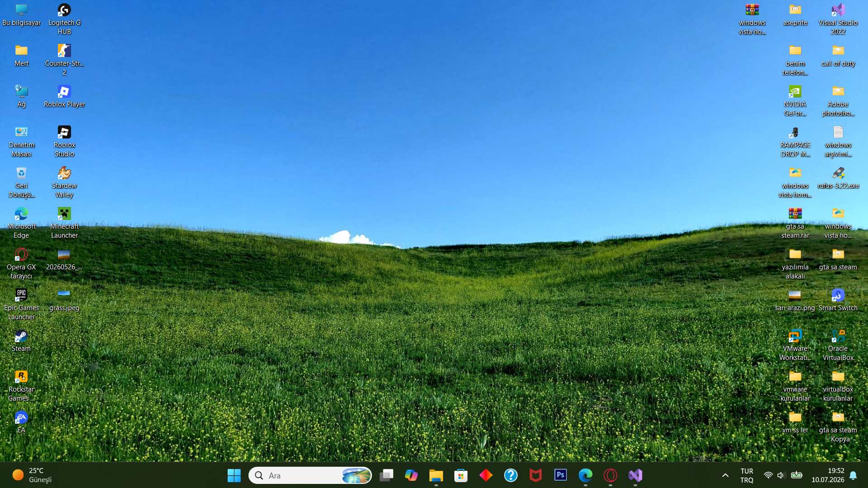The height and width of the screenshot is (488, 868).
Task: Select the call of duty folder
Action: [838, 56]
